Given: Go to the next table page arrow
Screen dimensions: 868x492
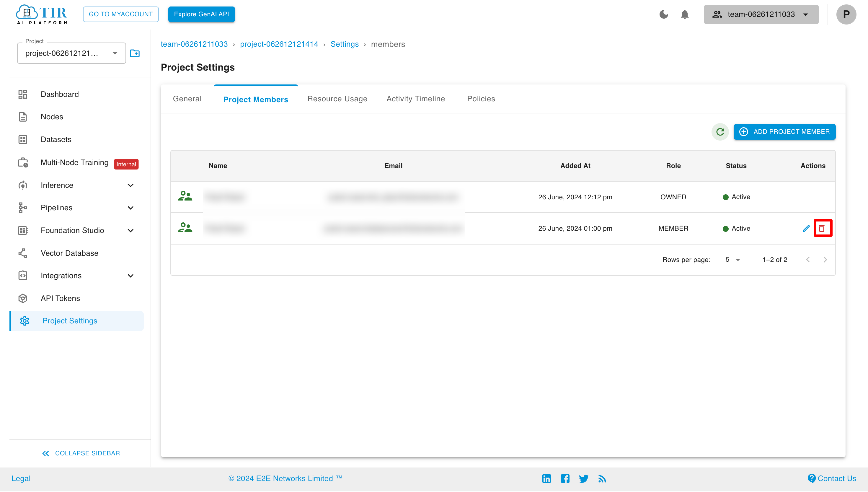Looking at the screenshot, I should [x=825, y=260].
